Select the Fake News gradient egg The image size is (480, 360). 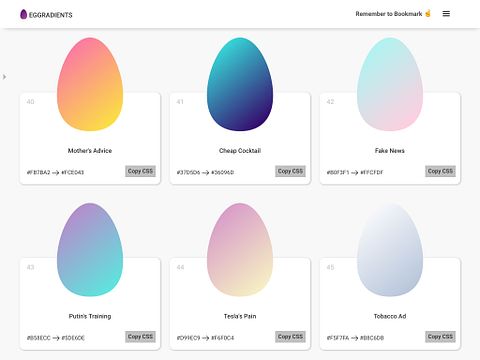(390, 84)
